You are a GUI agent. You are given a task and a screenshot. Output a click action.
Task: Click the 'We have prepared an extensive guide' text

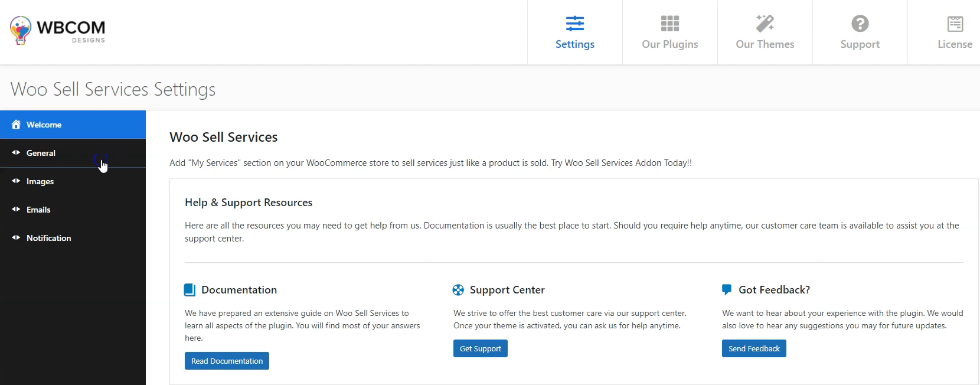point(302,325)
